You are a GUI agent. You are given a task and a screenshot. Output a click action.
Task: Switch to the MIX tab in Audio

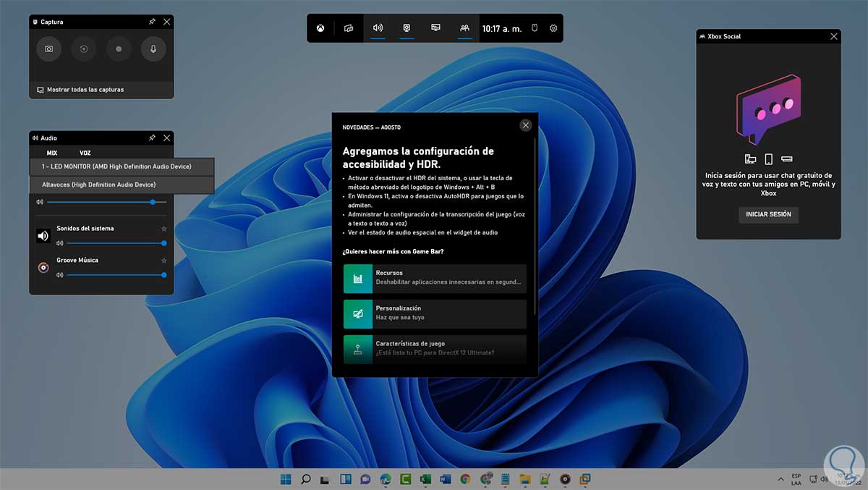tap(52, 153)
